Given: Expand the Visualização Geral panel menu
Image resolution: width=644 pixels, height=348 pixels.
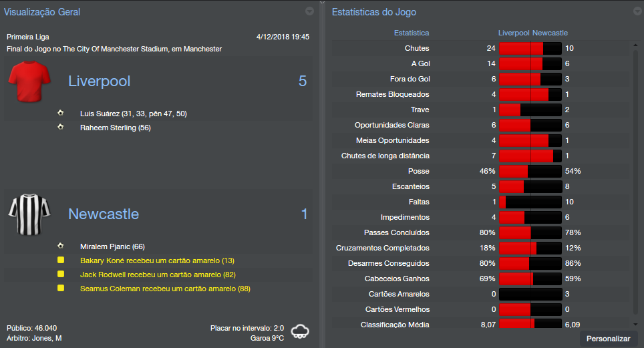Looking at the screenshot, I should pos(309,11).
